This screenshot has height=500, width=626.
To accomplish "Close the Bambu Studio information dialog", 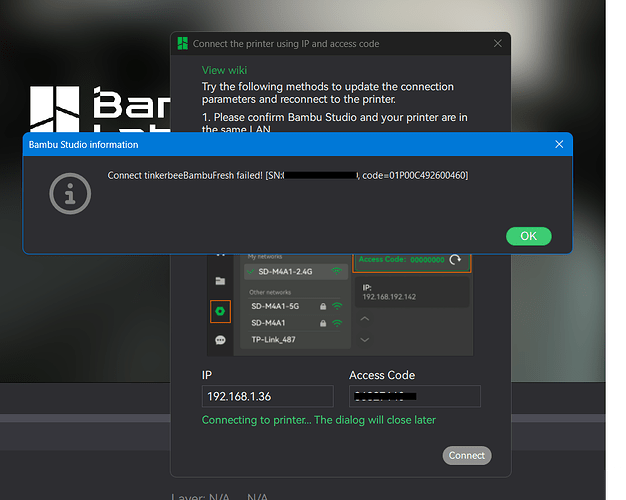I will click(x=559, y=144).
